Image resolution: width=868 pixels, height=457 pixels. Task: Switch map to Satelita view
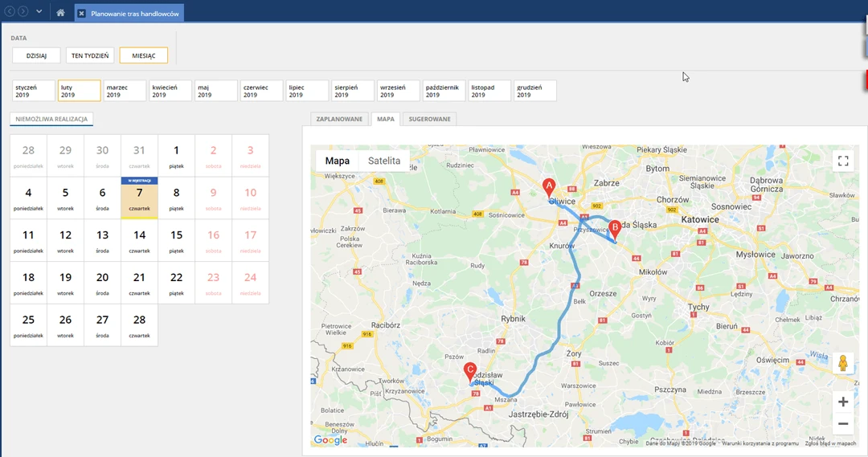(x=384, y=161)
